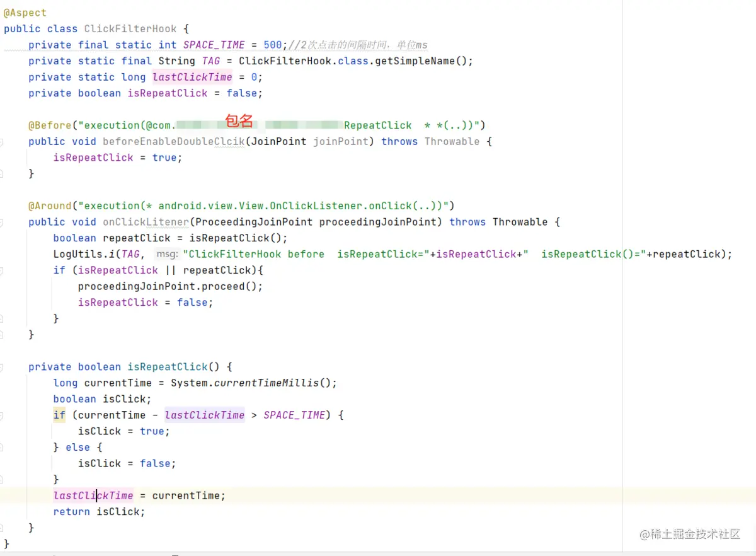Click LogUtils in the logging line
The width and height of the screenshot is (756, 556).
point(78,254)
